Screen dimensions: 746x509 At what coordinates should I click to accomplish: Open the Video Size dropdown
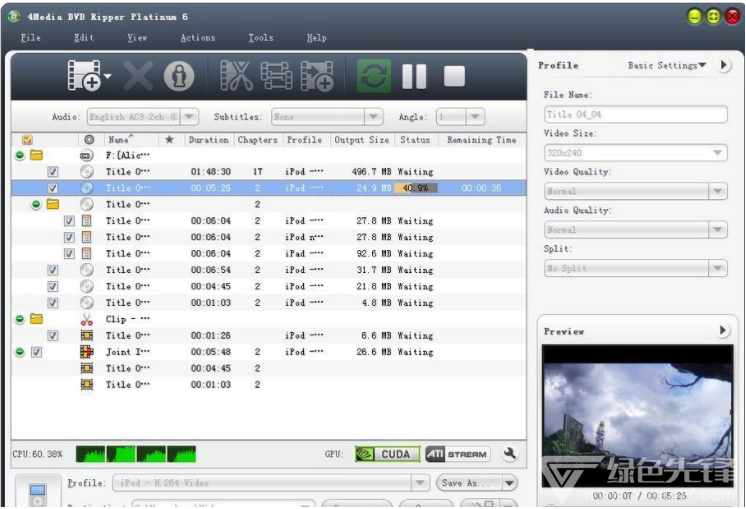[636, 153]
